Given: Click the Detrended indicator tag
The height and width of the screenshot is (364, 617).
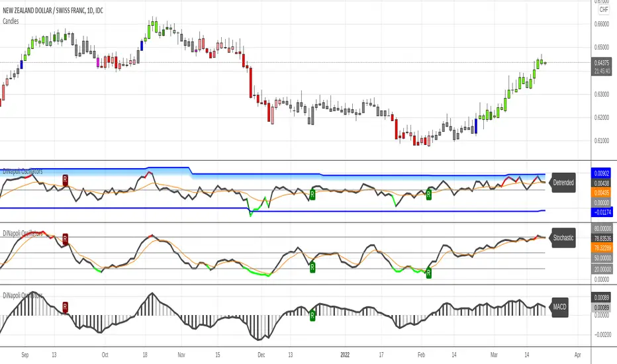Looking at the screenshot, I should point(565,181).
